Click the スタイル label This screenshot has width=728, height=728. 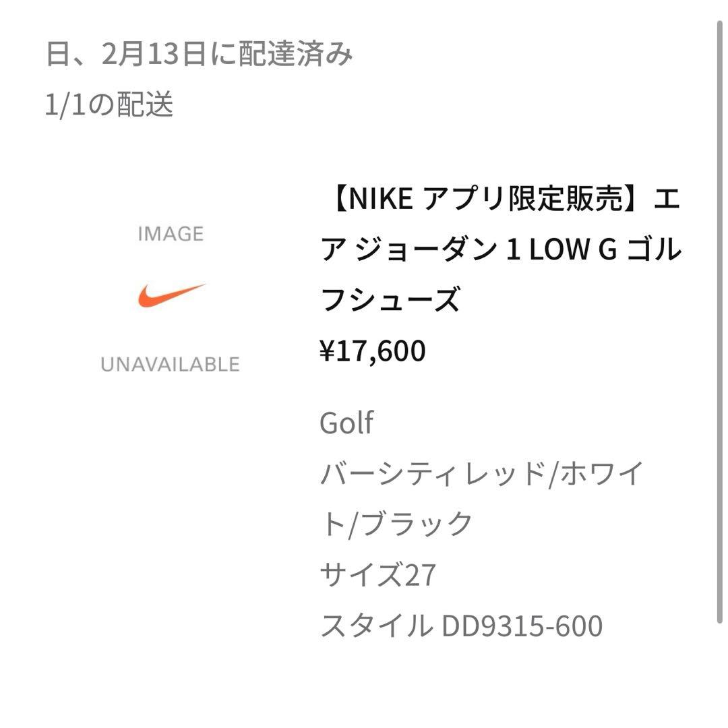coord(375,626)
